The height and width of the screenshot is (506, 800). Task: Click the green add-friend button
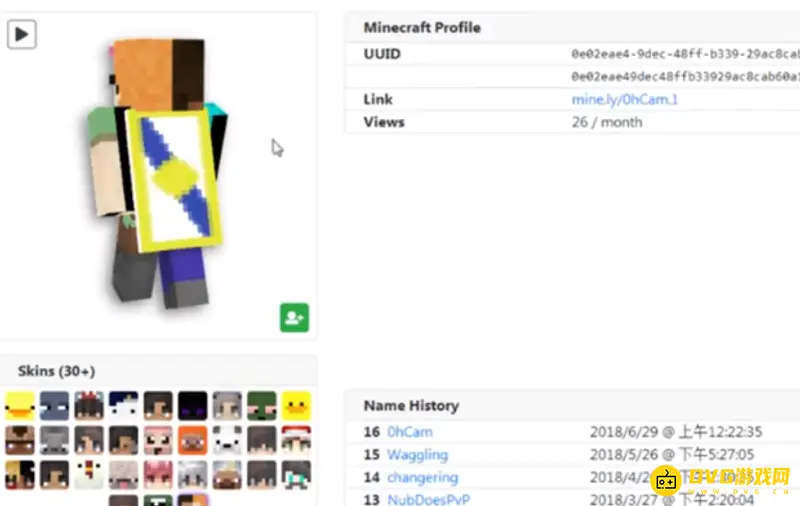294,318
